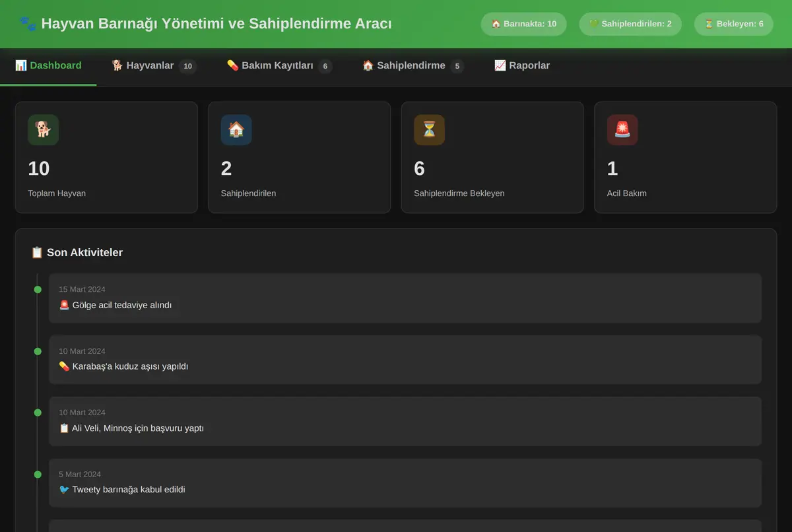This screenshot has height=532, width=792.
Task: Click the Toplam Hayvan label
Action: (57, 193)
